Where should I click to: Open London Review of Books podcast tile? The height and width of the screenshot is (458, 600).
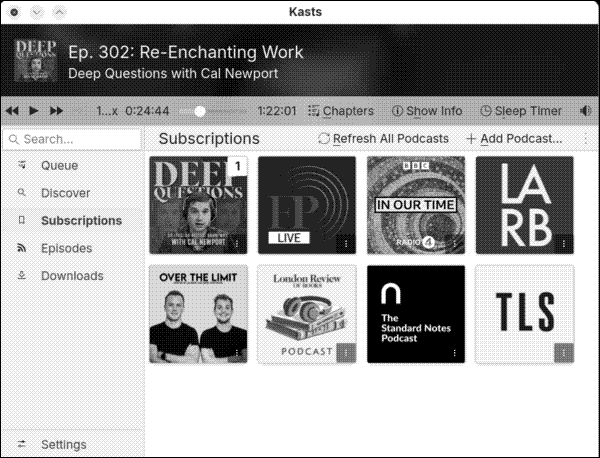coord(307,314)
